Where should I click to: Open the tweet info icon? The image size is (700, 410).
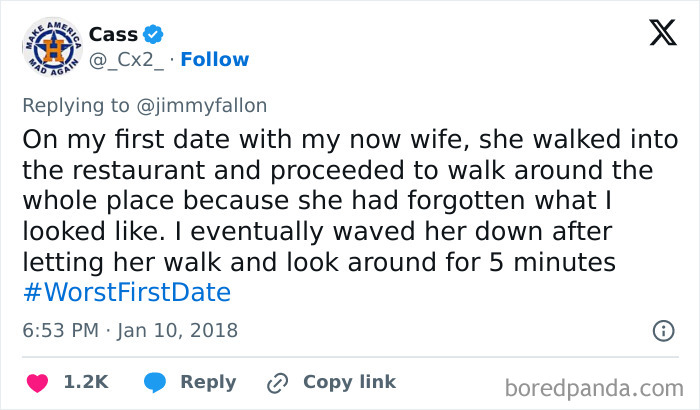[x=662, y=330]
